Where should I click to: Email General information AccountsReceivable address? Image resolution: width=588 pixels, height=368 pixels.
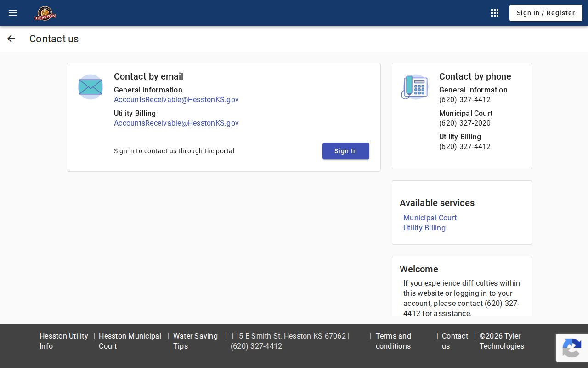(176, 99)
